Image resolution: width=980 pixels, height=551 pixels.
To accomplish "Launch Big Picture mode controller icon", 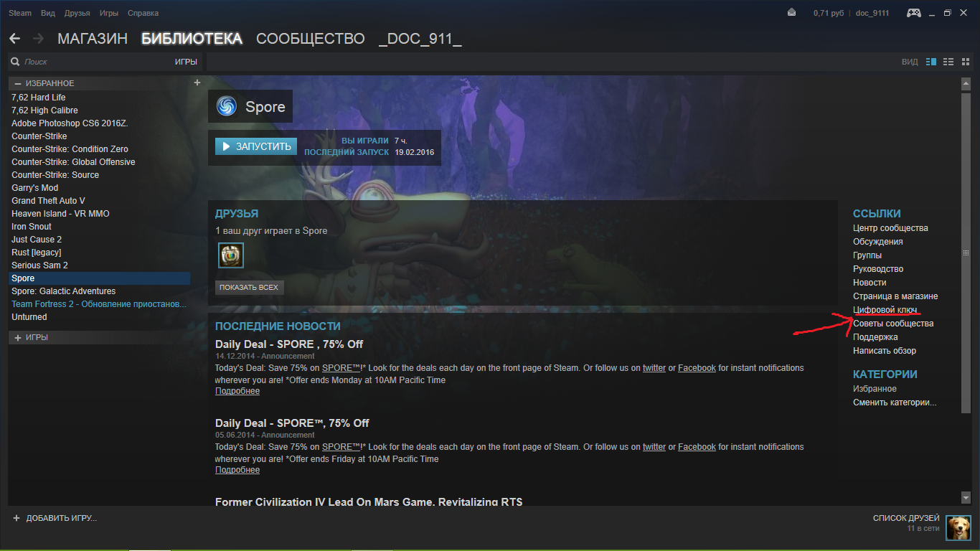I will [x=914, y=13].
